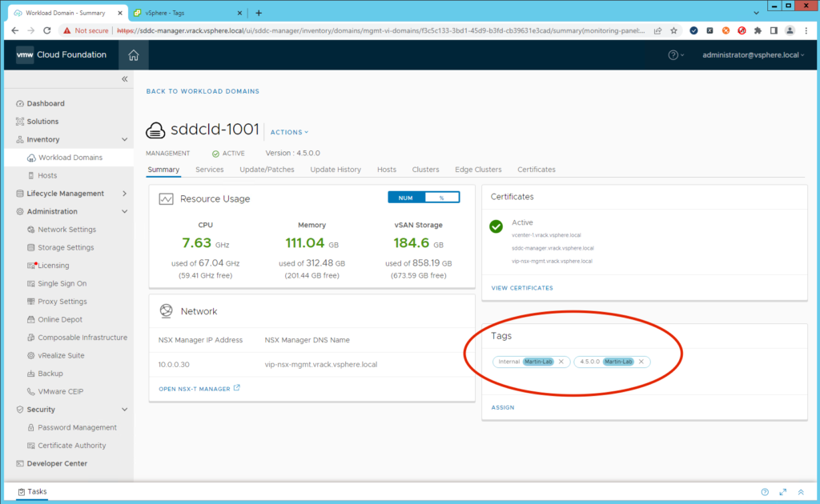This screenshot has width=820, height=504.
Task: Open administrator@vsphere.local user menu
Action: coord(753,55)
